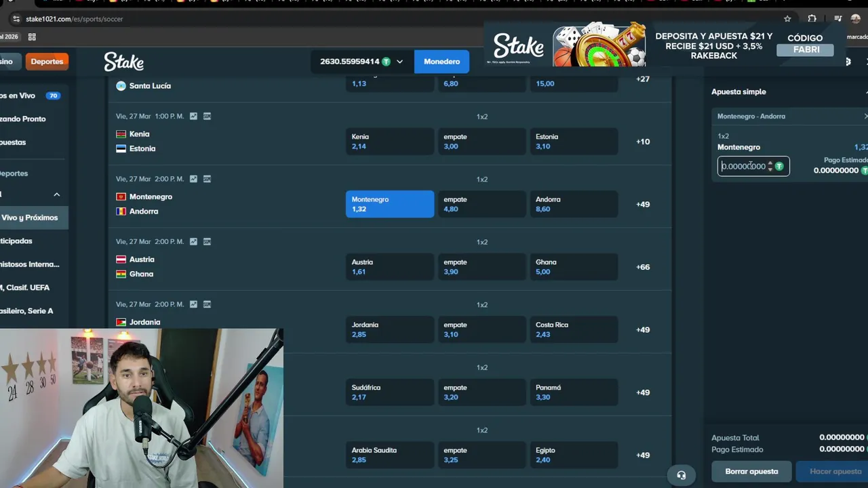868x488 pixels.
Task: Click the bet amount stepper arrows
Action: coord(770,166)
